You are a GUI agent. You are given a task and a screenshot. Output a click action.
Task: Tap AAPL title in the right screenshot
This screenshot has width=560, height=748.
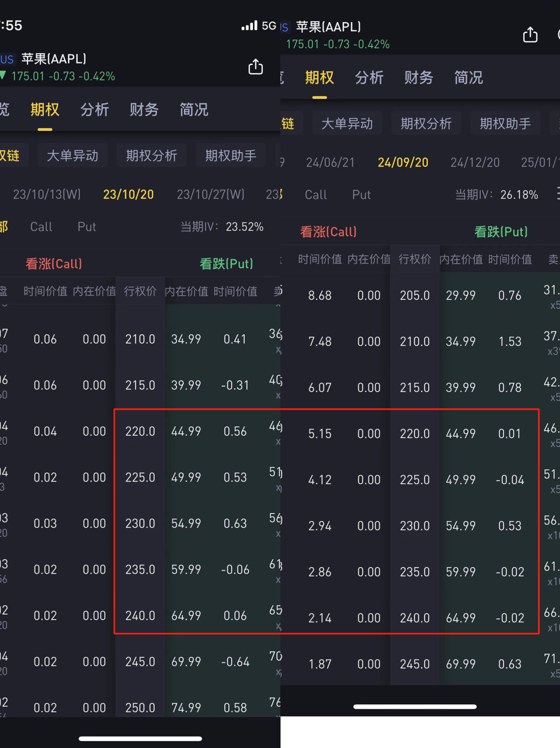[328, 26]
